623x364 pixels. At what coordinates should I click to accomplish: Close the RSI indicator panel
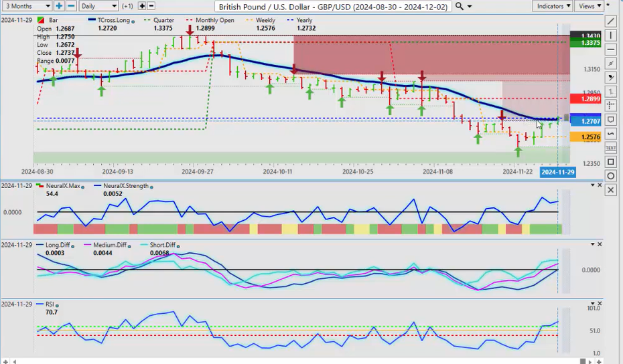(x=600, y=303)
